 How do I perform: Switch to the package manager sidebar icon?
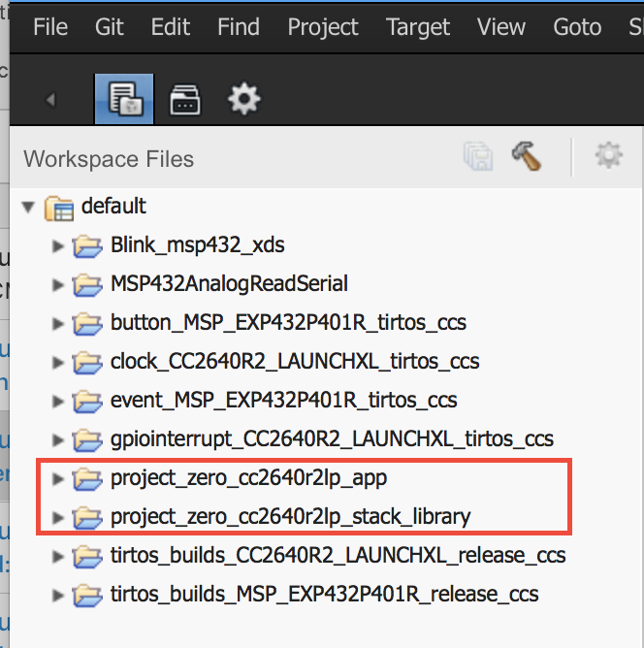coord(183,99)
